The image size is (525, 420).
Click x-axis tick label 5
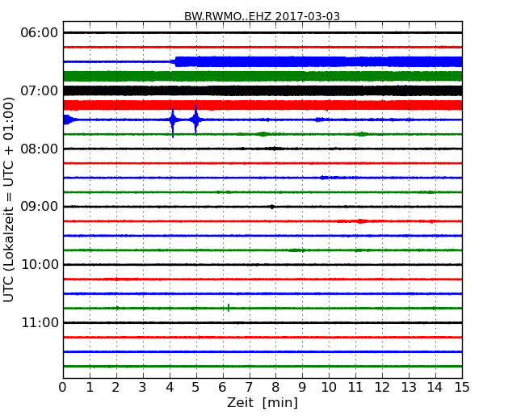[x=196, y=388]
